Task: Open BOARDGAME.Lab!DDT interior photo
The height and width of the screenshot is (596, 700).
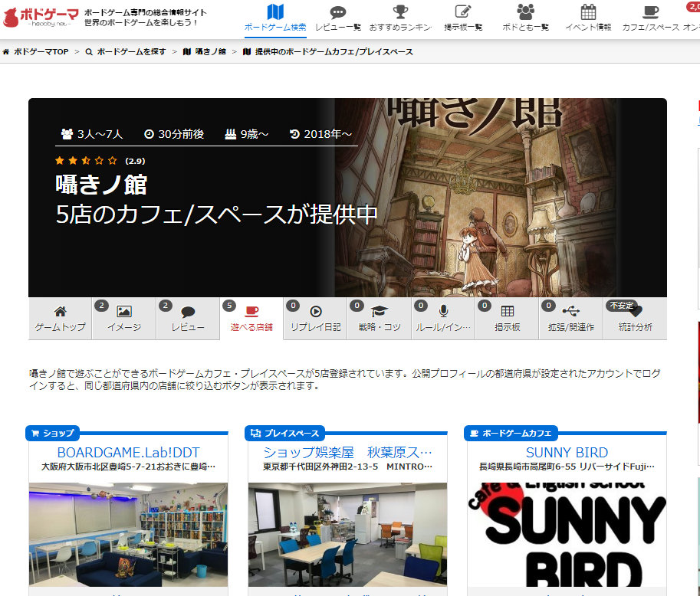Action: tap(129, 535)
